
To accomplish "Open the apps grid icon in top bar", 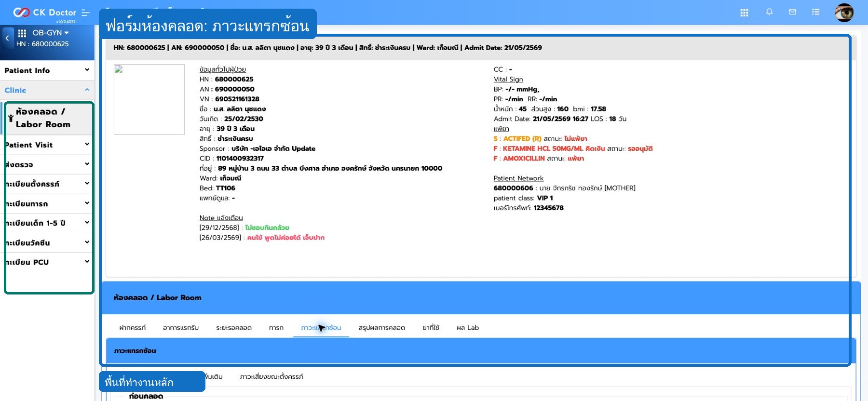I will [x=744, y=13].
